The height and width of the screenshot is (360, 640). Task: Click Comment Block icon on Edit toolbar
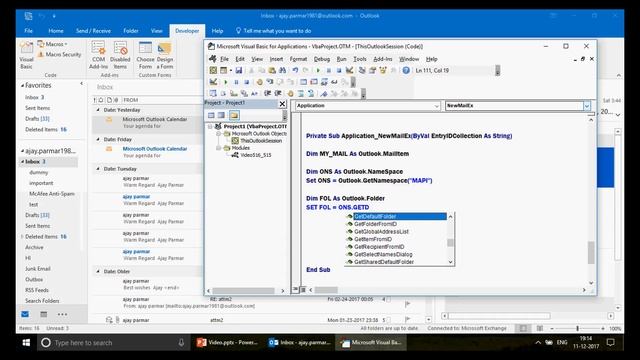click(301, 93)
